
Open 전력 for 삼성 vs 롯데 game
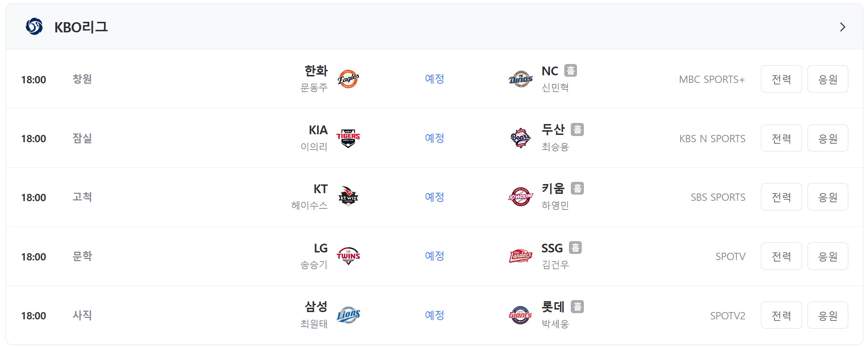click(781, 315)
